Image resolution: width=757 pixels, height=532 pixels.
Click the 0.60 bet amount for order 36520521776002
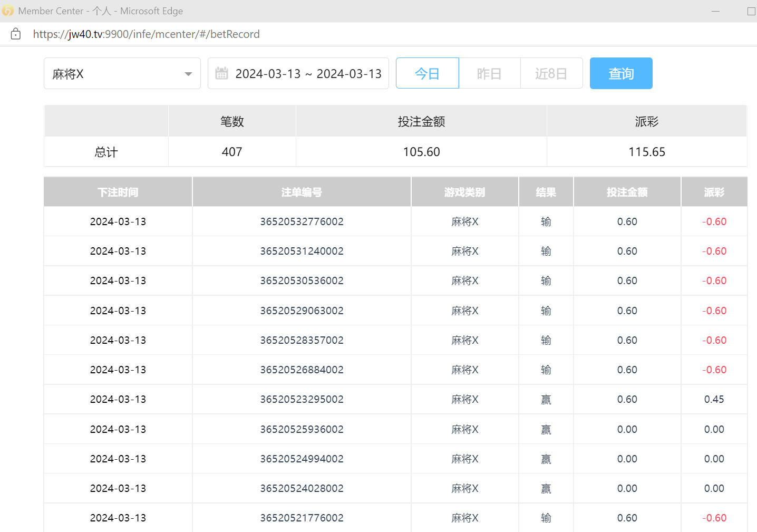click(x=627, y=518)
